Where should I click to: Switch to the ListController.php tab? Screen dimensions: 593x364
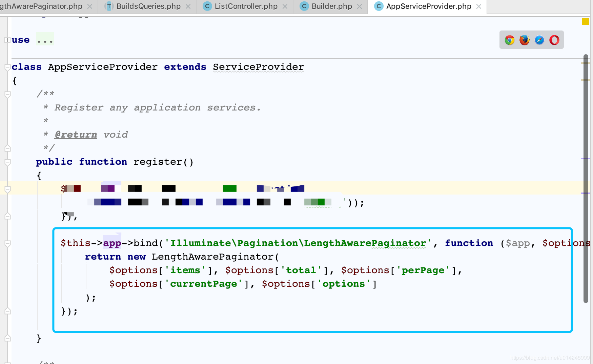245,6
